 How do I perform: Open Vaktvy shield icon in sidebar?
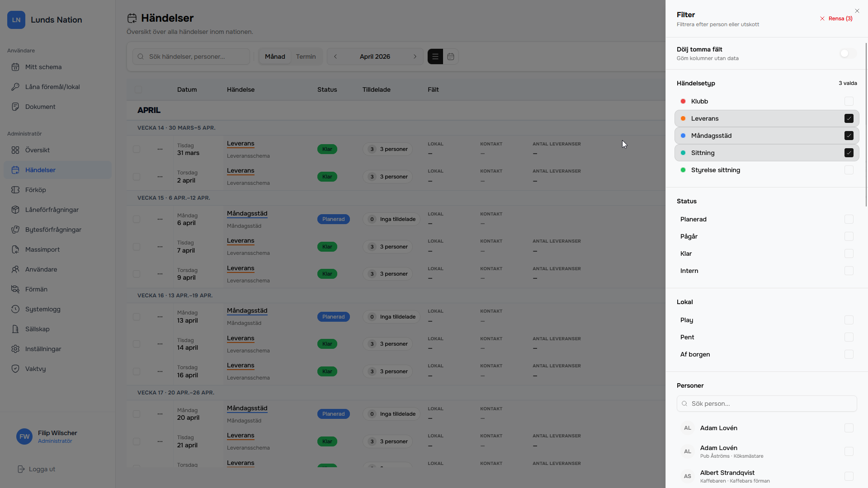point(15,369)
